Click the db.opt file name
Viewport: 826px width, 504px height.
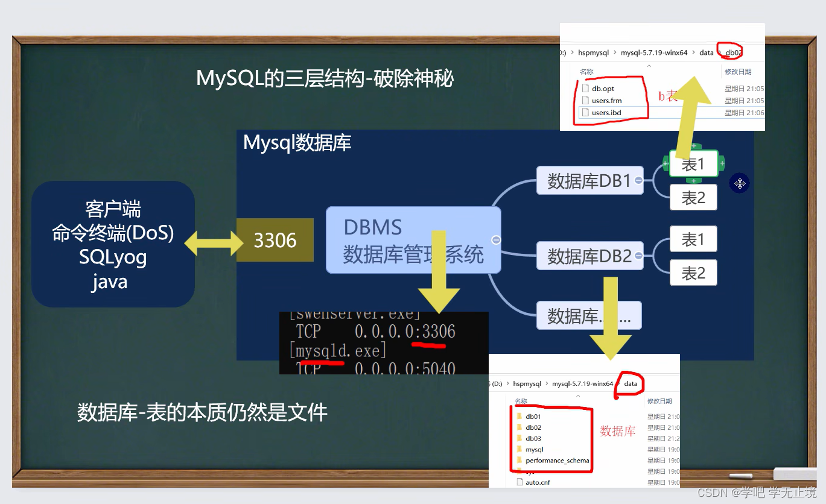603,89
